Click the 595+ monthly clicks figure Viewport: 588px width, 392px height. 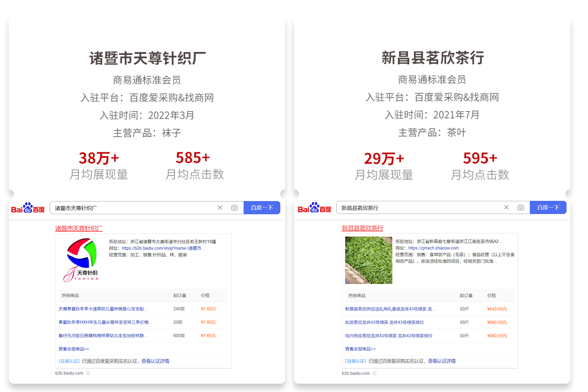pos(480,158)
